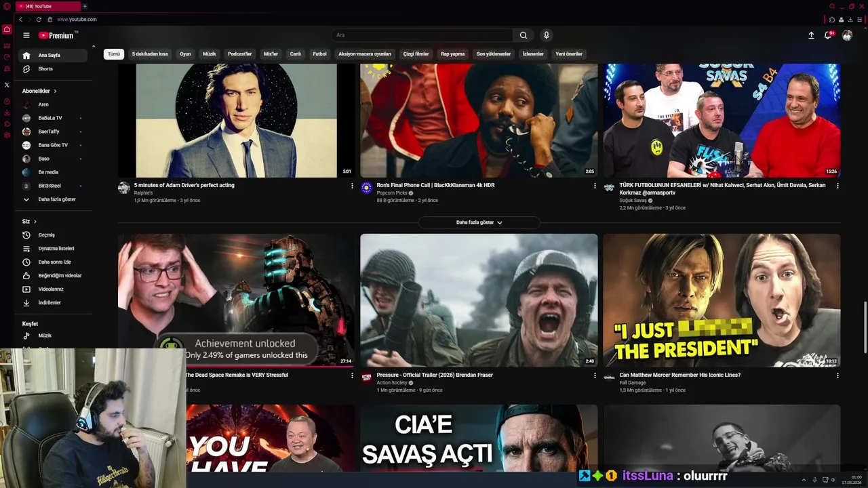
Task: Expand Daha fazla göster in the feed
Action: pyautogui.click(x=479, y=222)
